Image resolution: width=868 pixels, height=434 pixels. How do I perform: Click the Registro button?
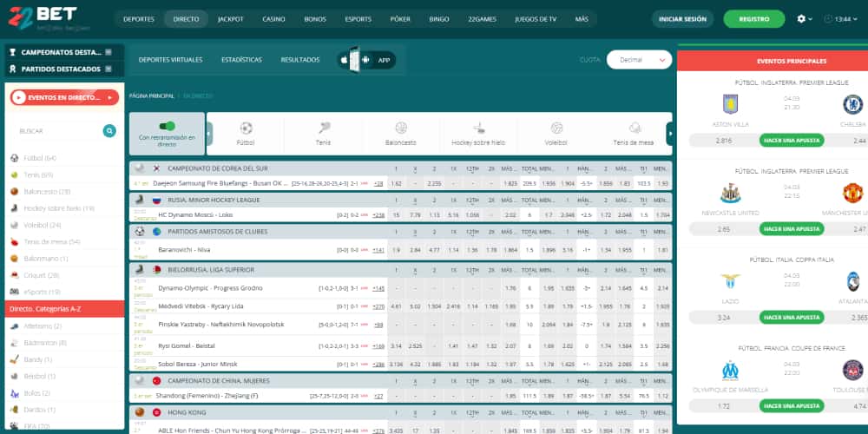pos(754,19)
